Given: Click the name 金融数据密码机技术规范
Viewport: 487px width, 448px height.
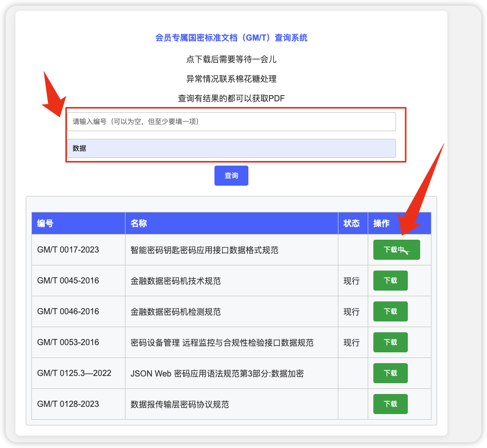Looking at the screenshot, I should pos(175,281).
